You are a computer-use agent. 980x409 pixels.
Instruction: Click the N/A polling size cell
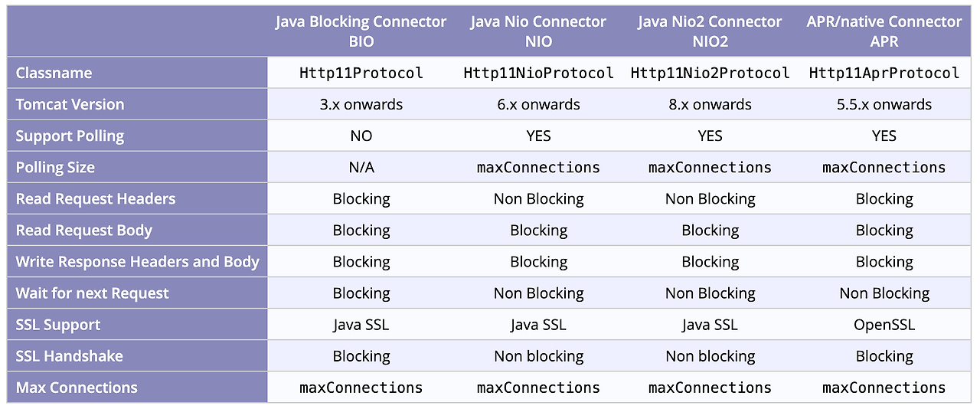tap(361, 167)
